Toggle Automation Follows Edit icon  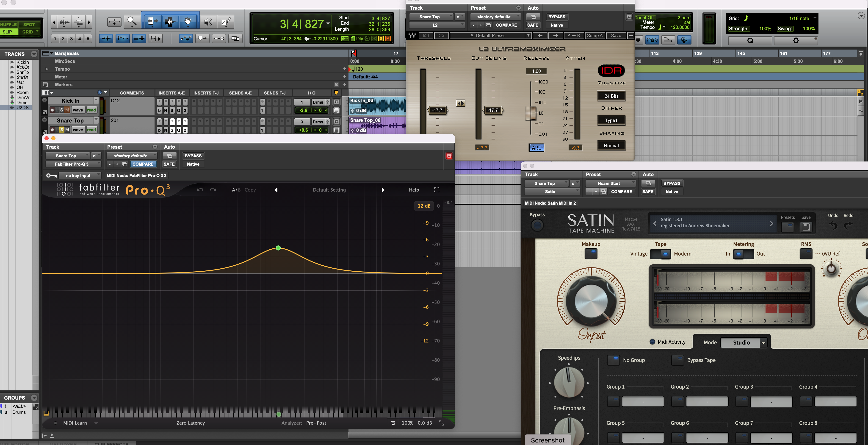[x=186, y=39]
